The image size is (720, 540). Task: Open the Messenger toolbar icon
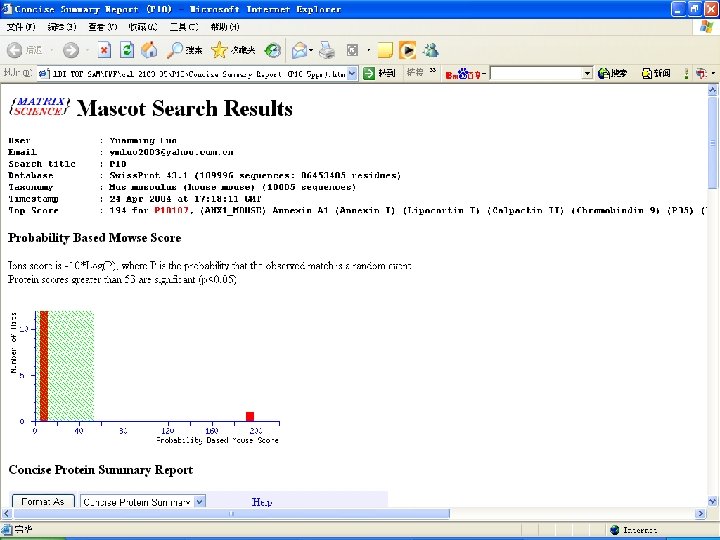(x=431, y=50)
